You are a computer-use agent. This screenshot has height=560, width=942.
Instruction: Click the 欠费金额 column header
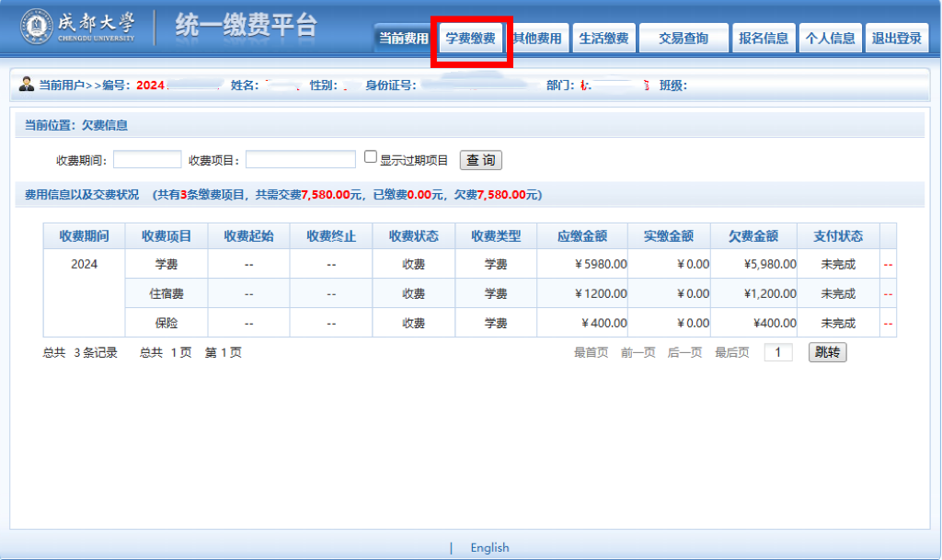[x=753, y=236]
